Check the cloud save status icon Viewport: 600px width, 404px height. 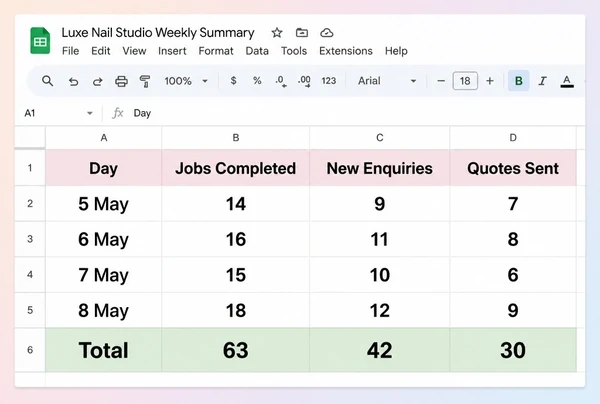pyautogui.click(x=326, y=33)
